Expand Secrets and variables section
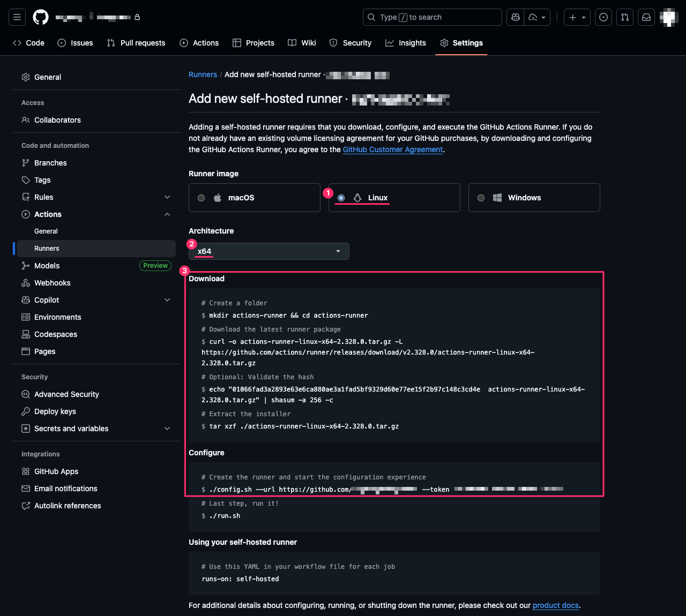The image size is (686, 616). 167,429
